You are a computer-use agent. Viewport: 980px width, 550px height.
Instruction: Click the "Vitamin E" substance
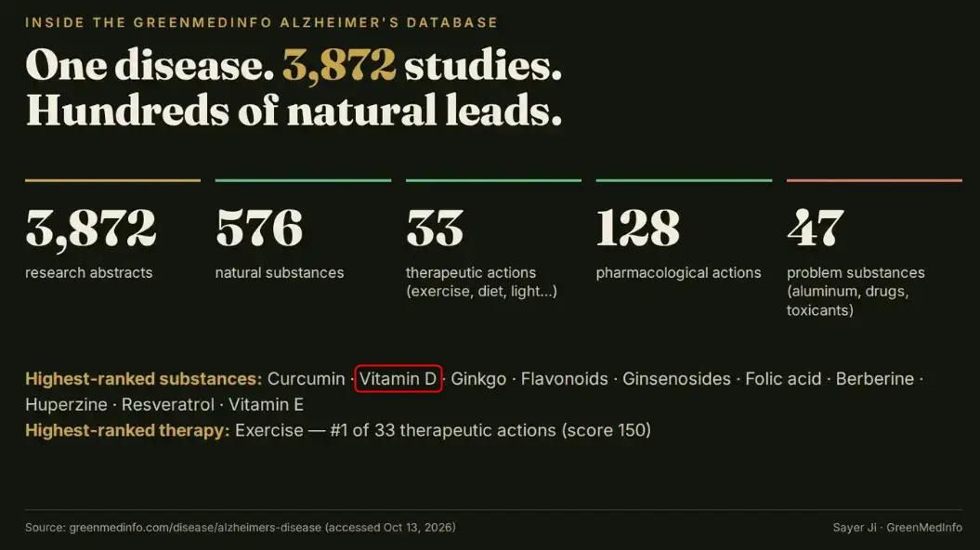click(267, 404)
